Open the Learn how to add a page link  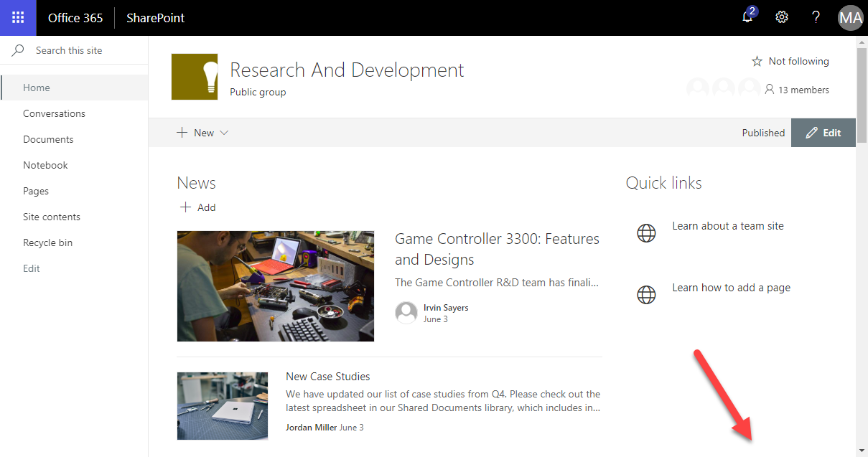(731, 288)
